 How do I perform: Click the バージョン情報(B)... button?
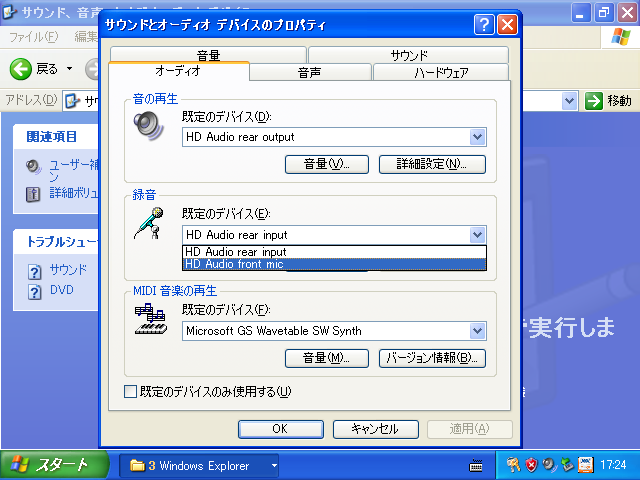point(432,358)
